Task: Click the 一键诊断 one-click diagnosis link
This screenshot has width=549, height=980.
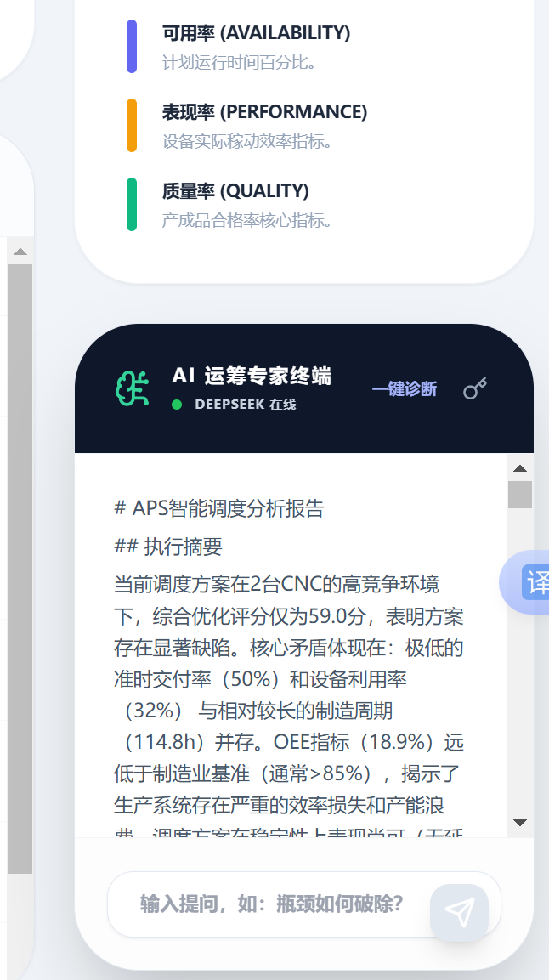Action: (x=404, y=389)
